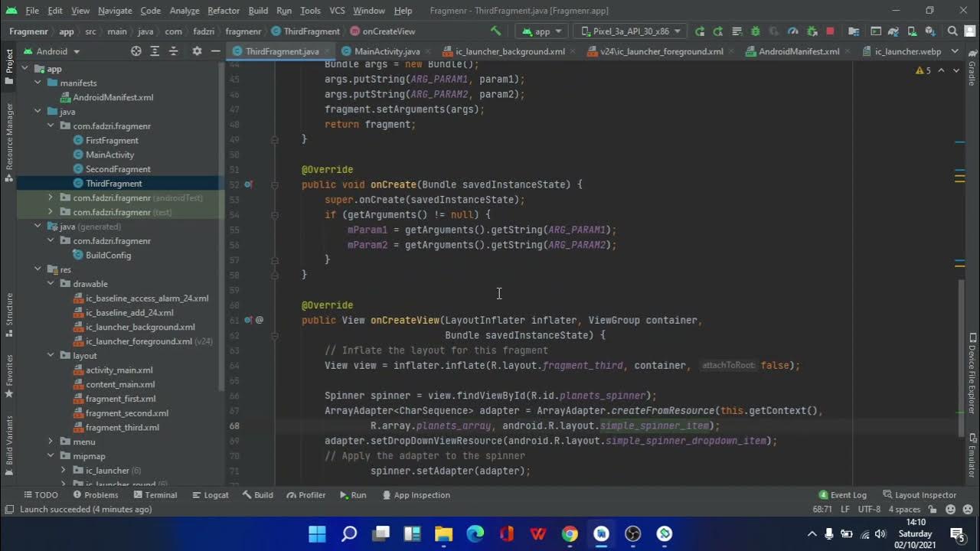Click the Android Studio taskbar icon

pyautogui.click(x=601, y=533)
